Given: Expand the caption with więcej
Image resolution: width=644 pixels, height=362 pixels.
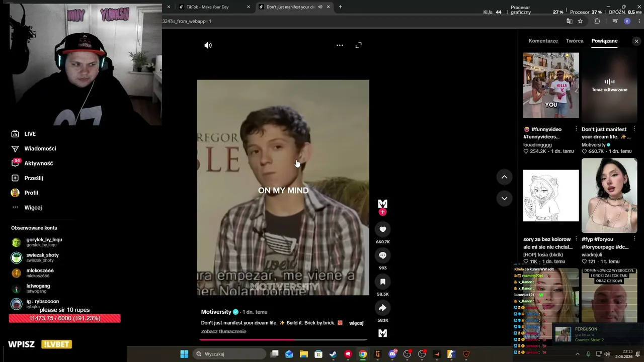Looking at the screenshot, I should click(x=356, y=323).
